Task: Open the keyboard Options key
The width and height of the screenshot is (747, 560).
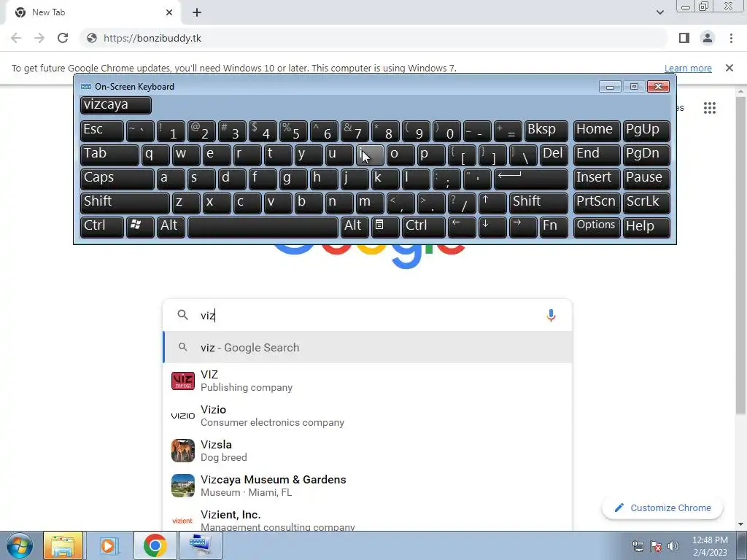Action: pyautogui.click(x=596, y=227)
